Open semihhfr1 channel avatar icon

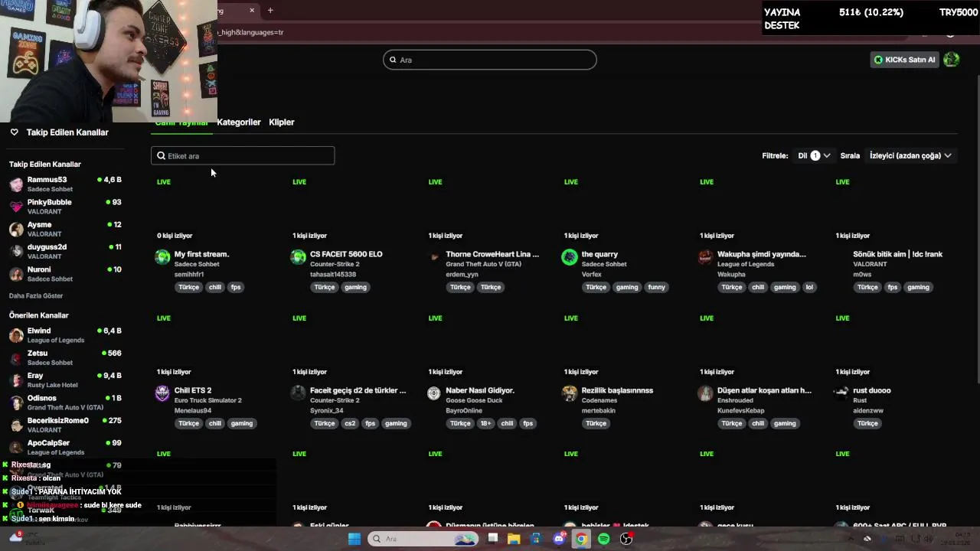[x=162, y=257]
